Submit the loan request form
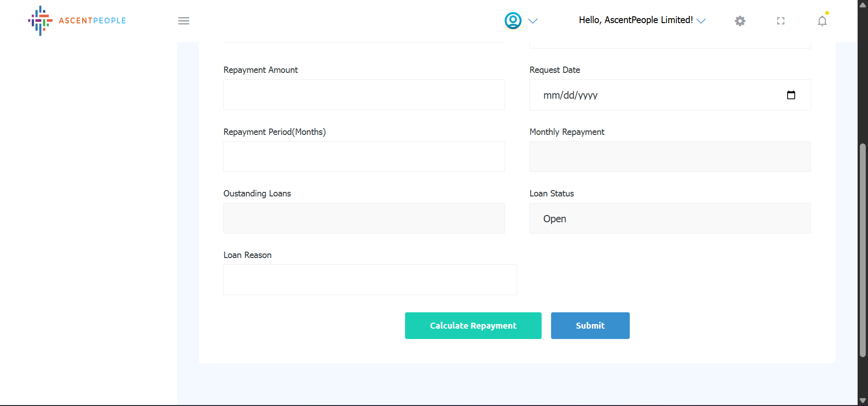The height and width of the screenshot is (406, 868). [x=590, y=325]
